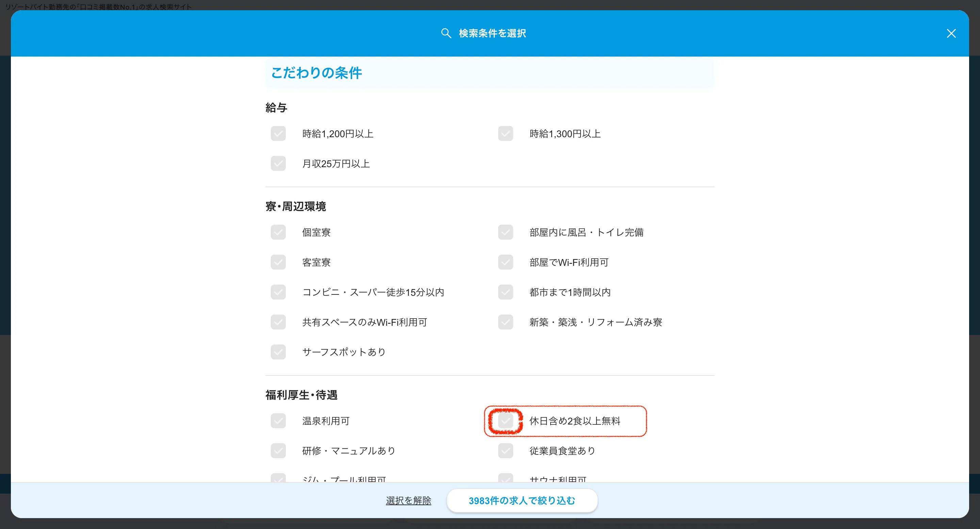Viewport: 980px width, 529px height.
Task: Select the 客室寮 checkbox
Action: (278, 262)
